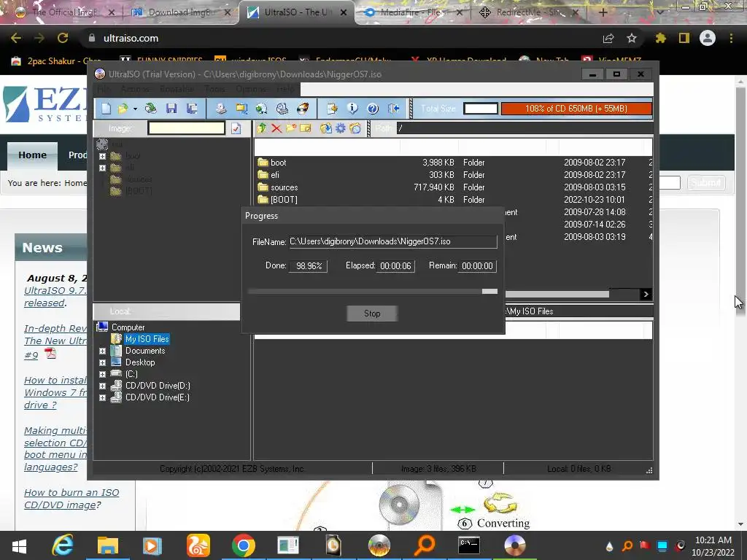Expand the (C:) drive node
The height and width of the screenshot is (560, 747).
point(102,374)
